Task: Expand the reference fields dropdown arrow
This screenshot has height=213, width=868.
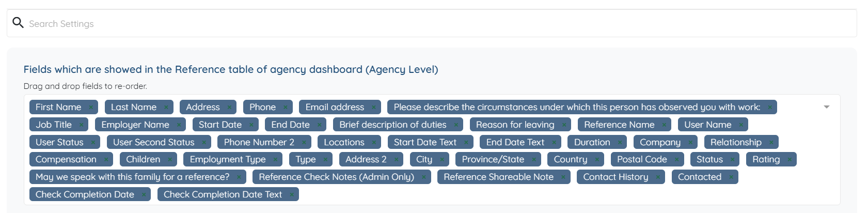Action: click(x=826, y=107)
